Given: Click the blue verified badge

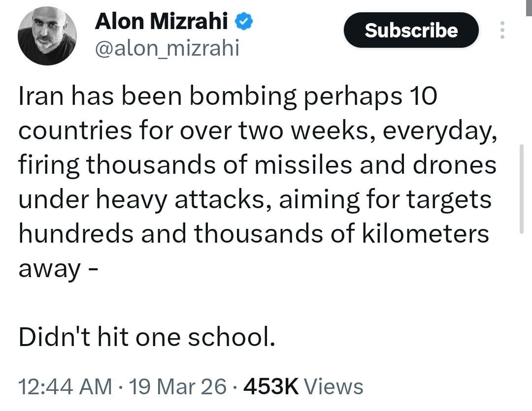Looking at the screenshot, I should pos(245,22).
